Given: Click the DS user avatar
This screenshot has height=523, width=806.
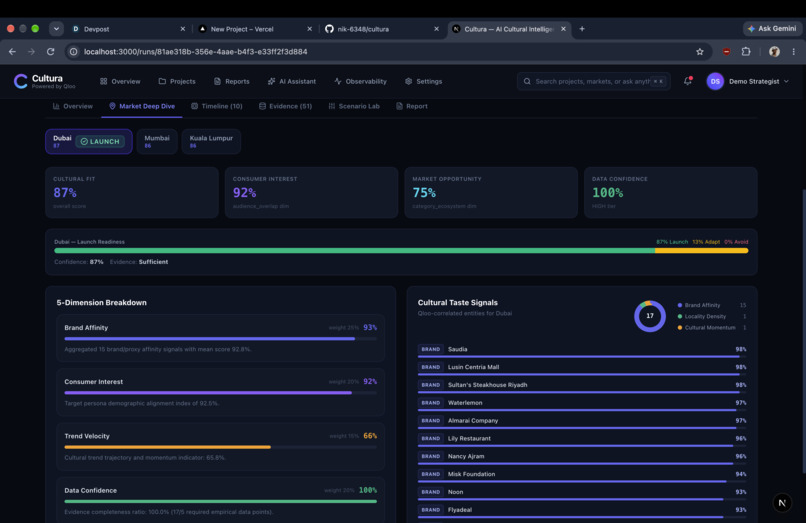Looking at the screenshot, I should click(715, 81).
